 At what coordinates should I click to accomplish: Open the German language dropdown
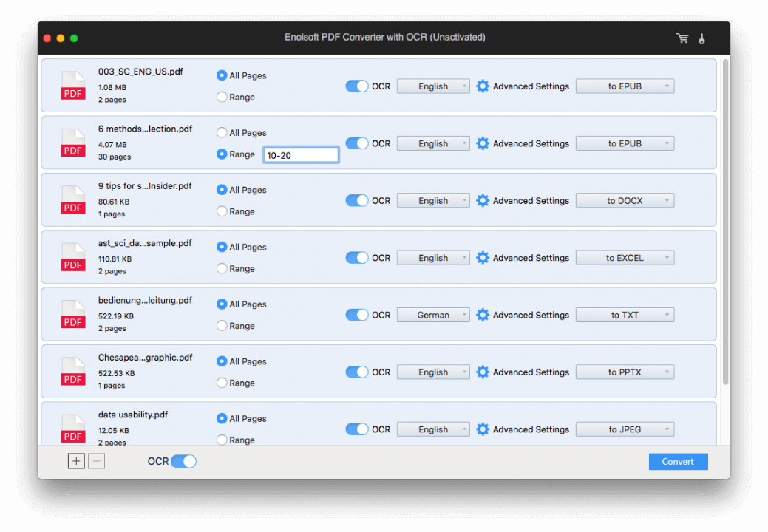pos(433,315)
